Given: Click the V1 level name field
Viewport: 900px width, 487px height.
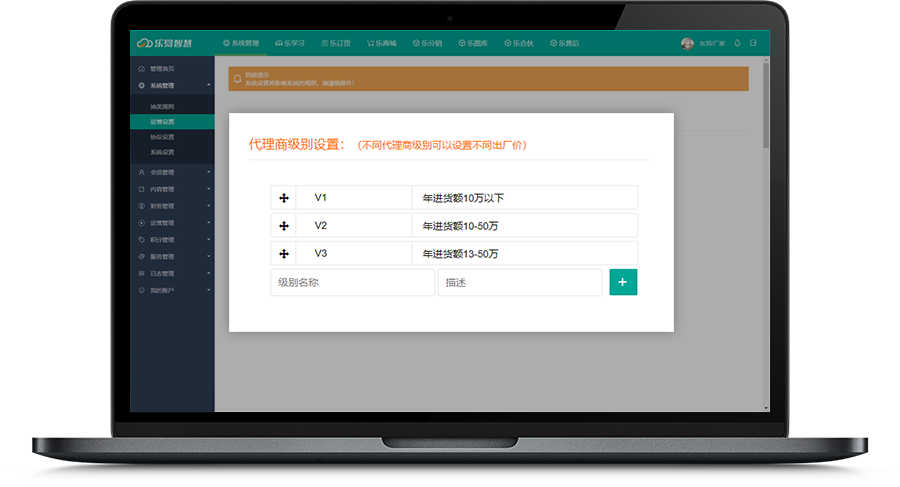Looking at the screenshot, I should tap(353, 198).
